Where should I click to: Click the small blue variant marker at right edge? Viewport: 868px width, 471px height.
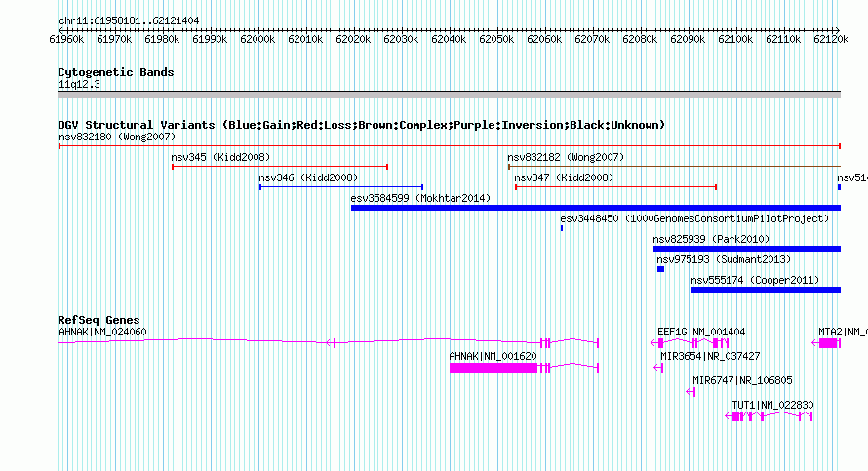[839, 187]
